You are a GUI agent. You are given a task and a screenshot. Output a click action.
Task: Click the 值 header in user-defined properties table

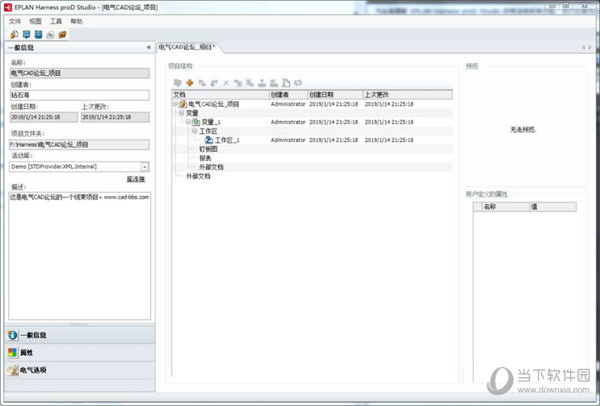coord(553,207)
